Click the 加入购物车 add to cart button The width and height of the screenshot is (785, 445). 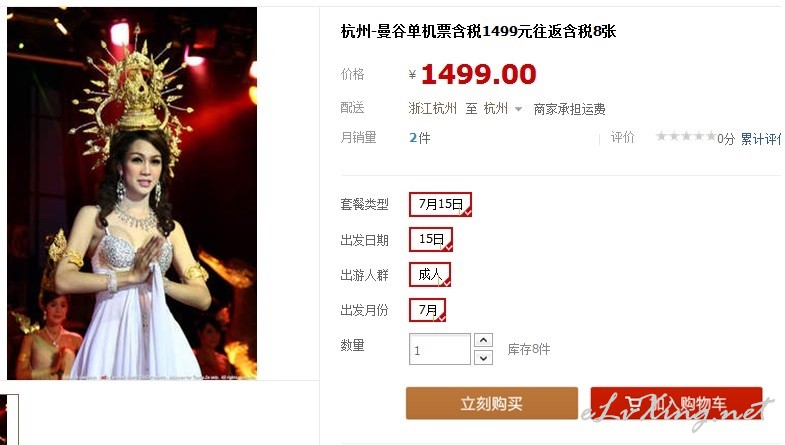(676, 403)
